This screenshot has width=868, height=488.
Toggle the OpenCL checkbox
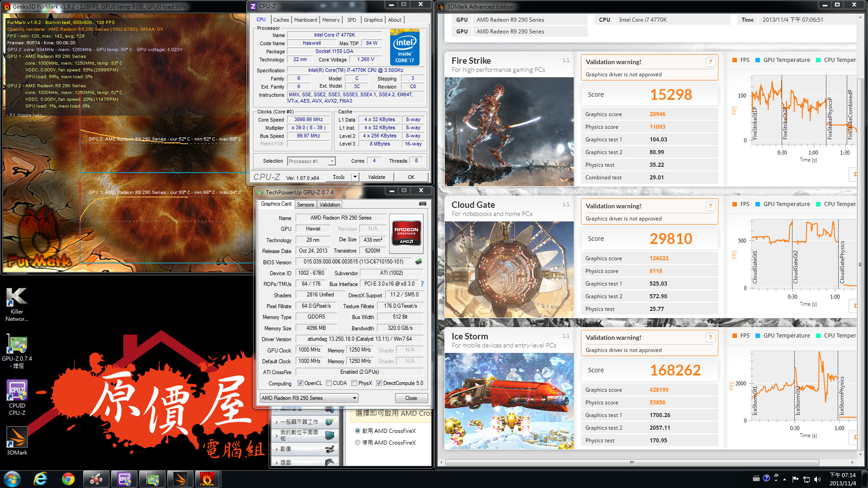300,383
